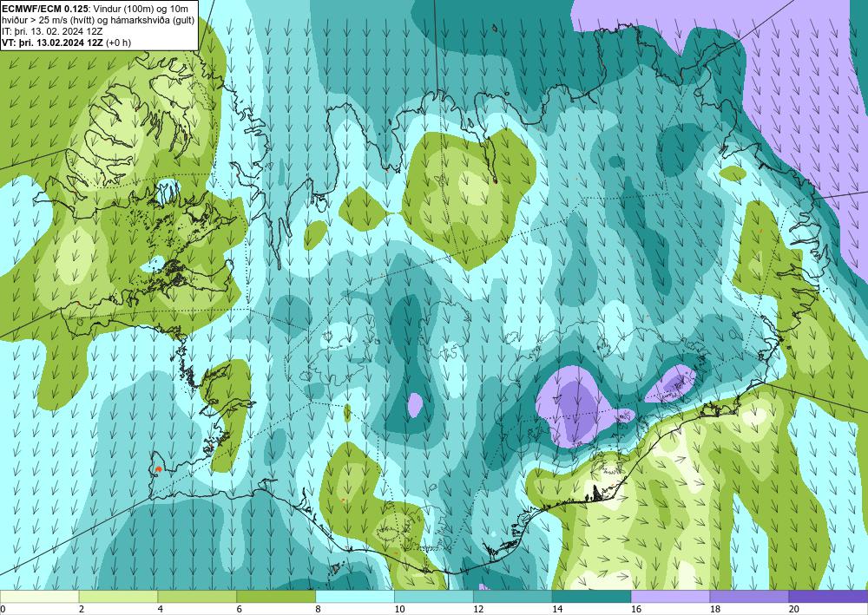The height and width of the screenshot is (615, 868).
Task: Click the scale label "0"
Action: click(3, 609)
